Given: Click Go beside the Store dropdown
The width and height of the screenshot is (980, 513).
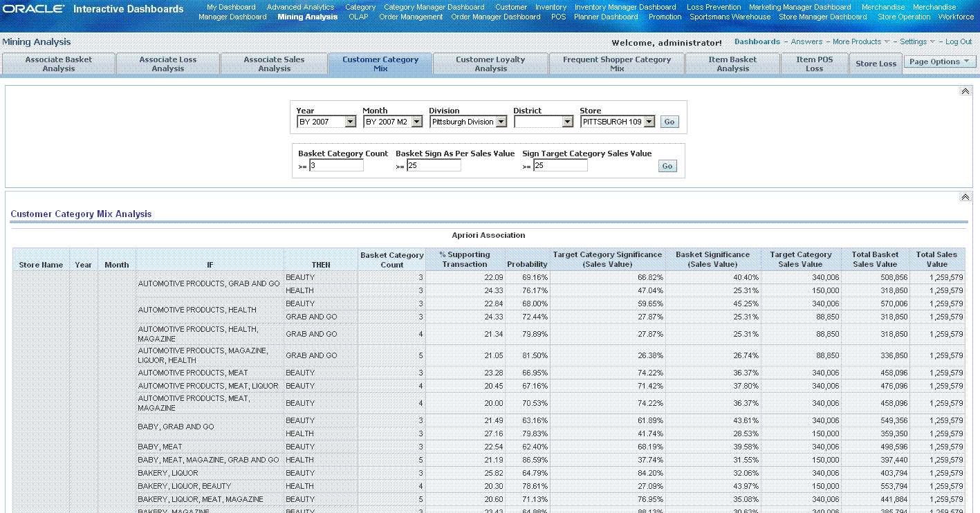Looking at the screenshot, I should pos(669,122).
